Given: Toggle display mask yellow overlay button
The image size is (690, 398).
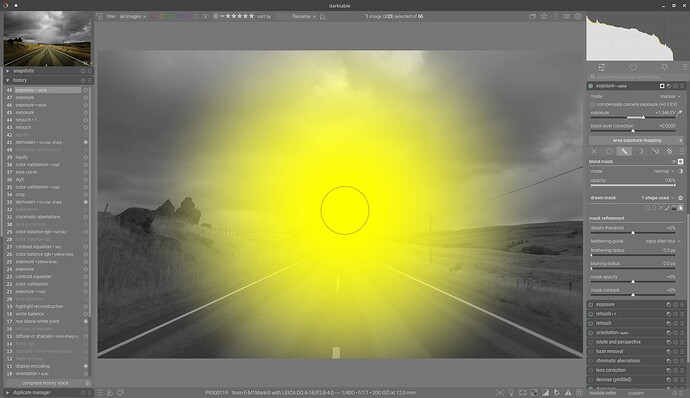Looking at the screenshot, I should click(681, 162).
